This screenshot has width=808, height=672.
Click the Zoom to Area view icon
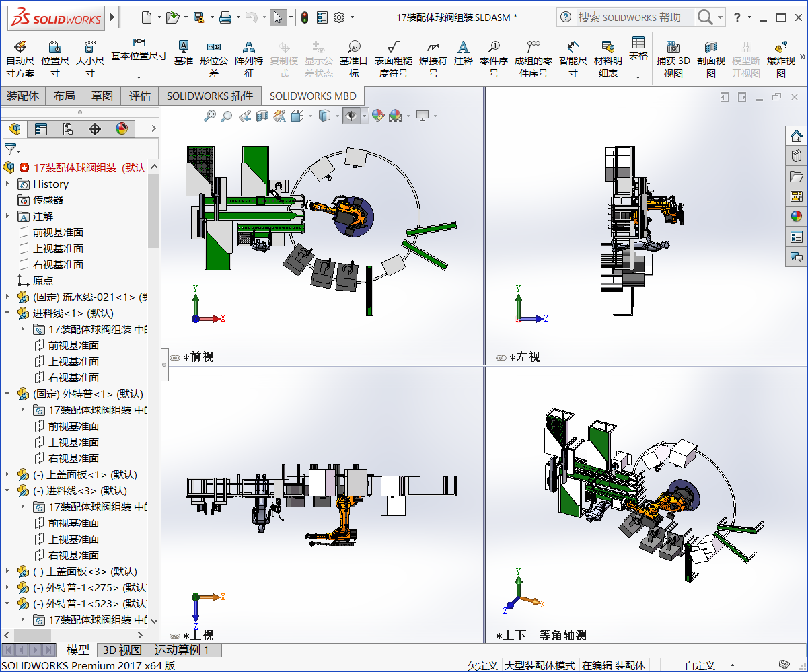coord(227,116)
